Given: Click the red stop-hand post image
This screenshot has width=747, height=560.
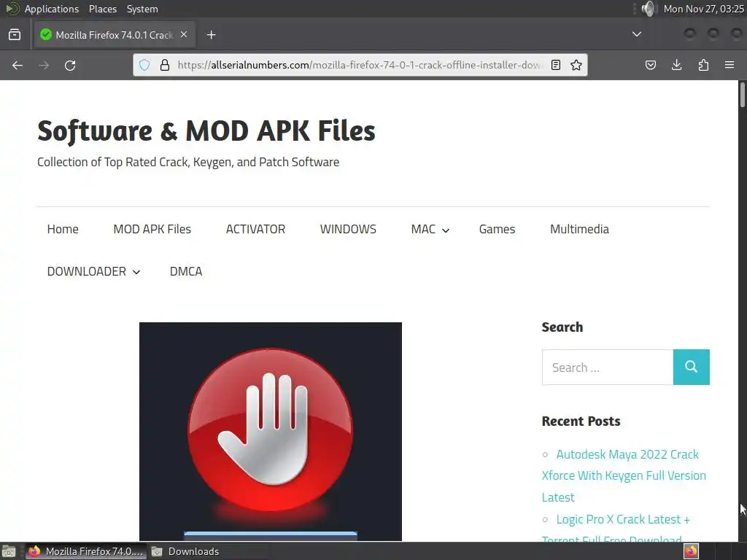Looking at the screenshot, I should pos(271,432).
